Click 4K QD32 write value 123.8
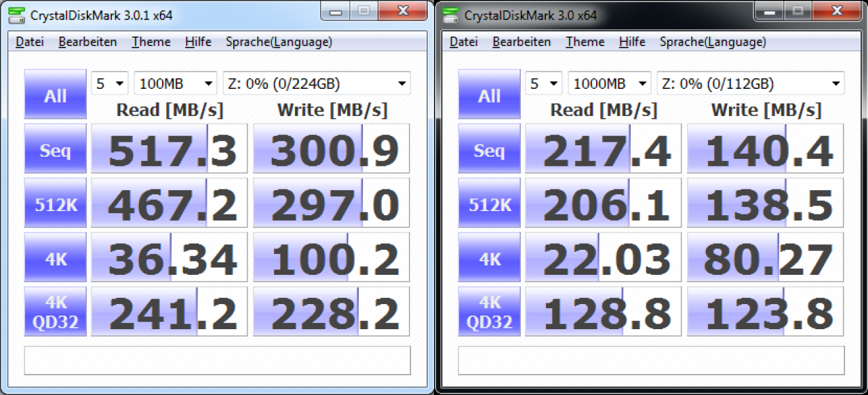Screen dimensions: 868x395 pos(766,312)
